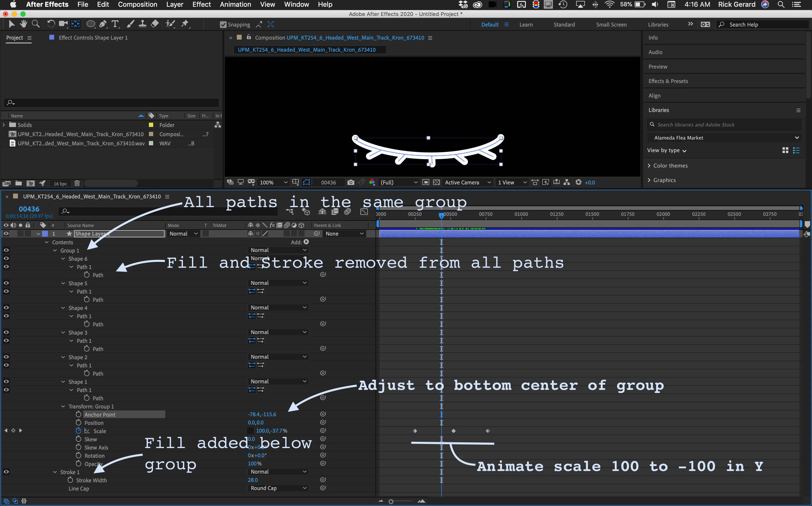Image resolution: width=812 pixels, height=506 pixels.
Task: Click the Delete trash icon in Project panel
Action: [x=77, y=183]
